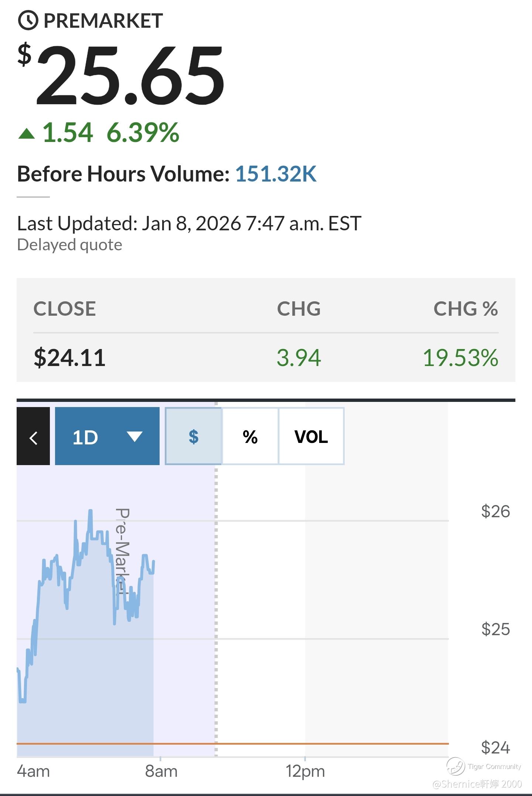Click the clock icon beside PREMARKET
Image resolution: width=532 pixels, height=796 pixels.
click(28, 20)
